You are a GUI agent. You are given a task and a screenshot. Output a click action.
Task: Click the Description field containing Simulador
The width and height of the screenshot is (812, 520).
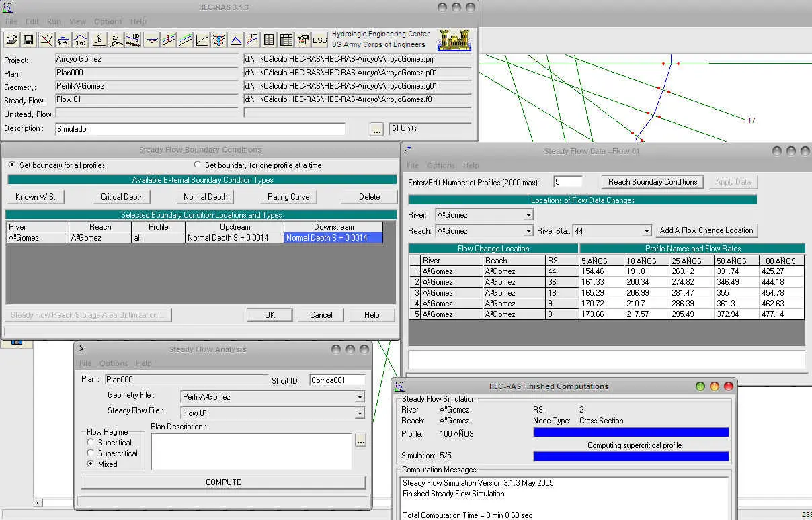(200, 129)
